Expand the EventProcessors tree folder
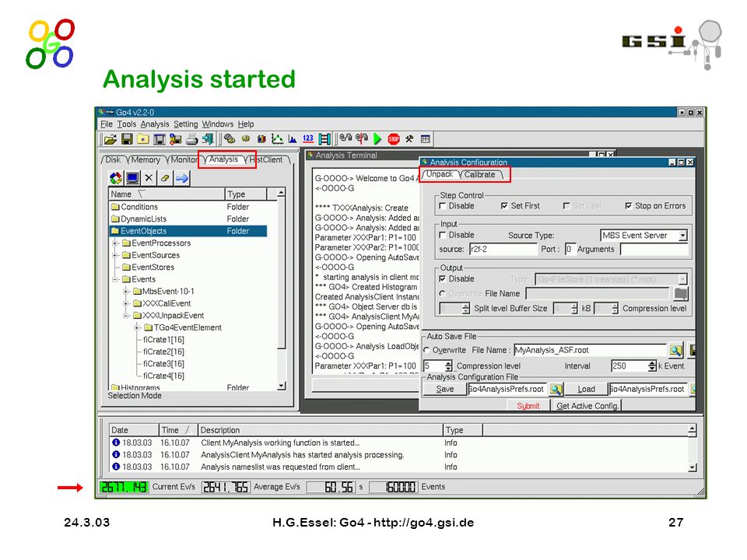Screen dimensions: 747x560 [115, 243]
